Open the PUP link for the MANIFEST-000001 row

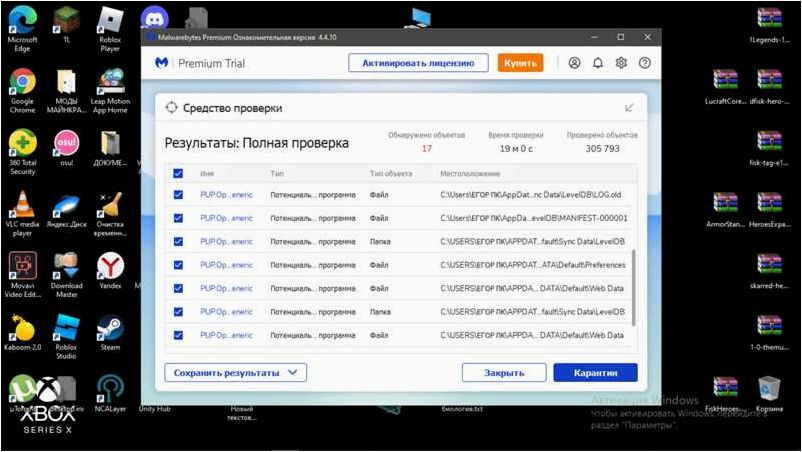click(226, 218)
